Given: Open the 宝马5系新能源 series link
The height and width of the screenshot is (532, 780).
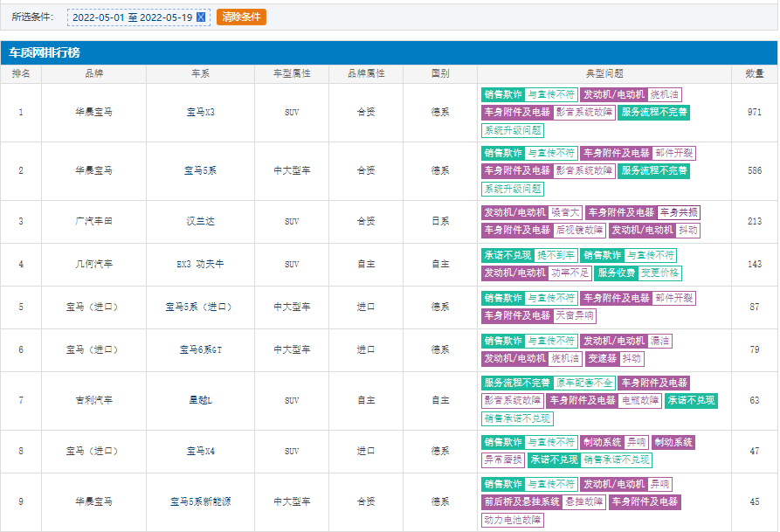Looking at the screenshot, I should tap(201, 501).
